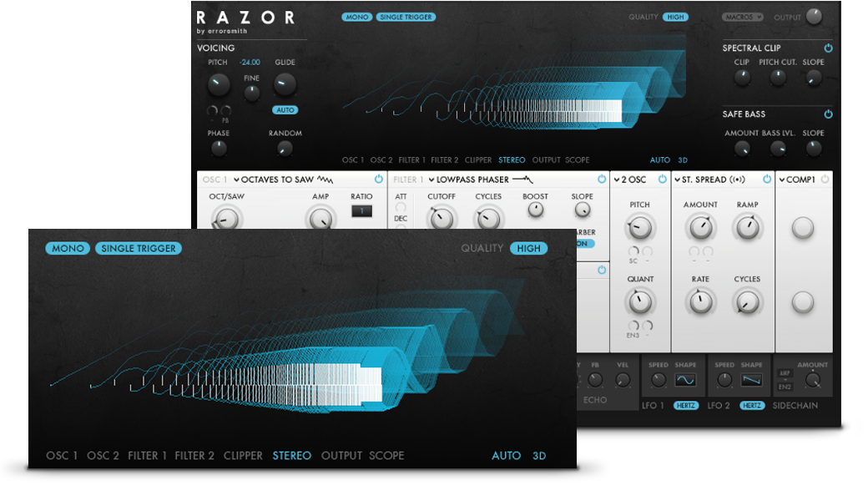
Task: Click the LFO 1 SPEED knob
Action: 658,380
